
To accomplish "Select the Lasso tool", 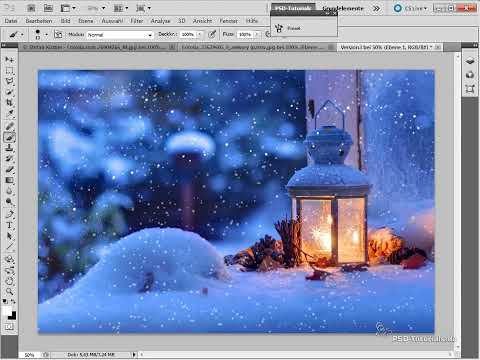I will tap(9, 82).
